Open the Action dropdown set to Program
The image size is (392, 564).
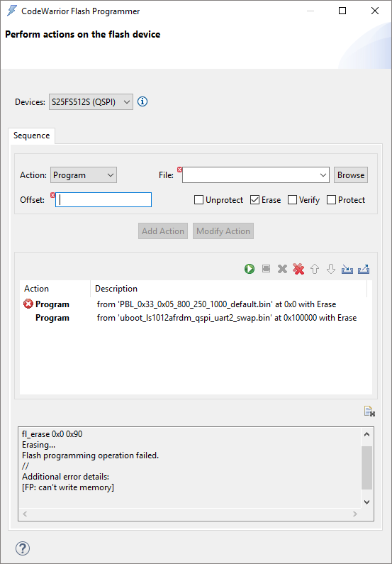pyautogui.click(x=84, y=175)
